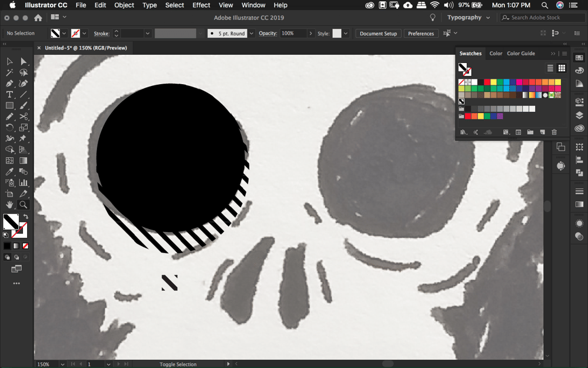Viewport: 588px width, 368px height.
Task: Open the artboard navigation dropdown
Action: 108,364
